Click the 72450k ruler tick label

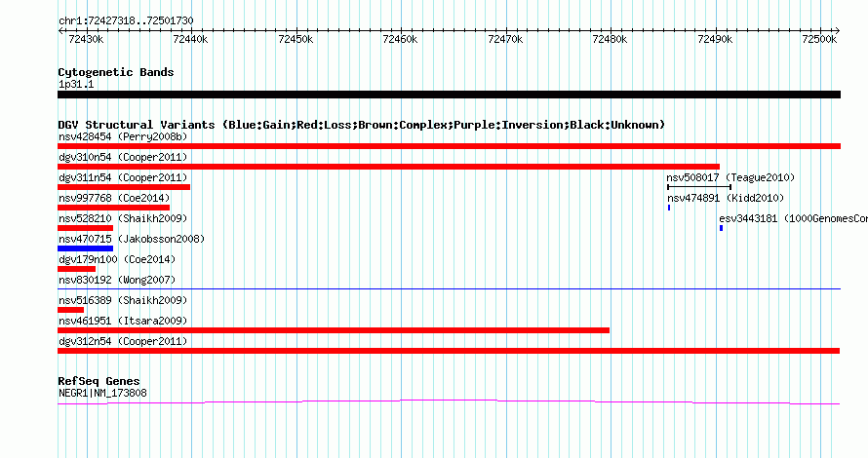(296, 39)
